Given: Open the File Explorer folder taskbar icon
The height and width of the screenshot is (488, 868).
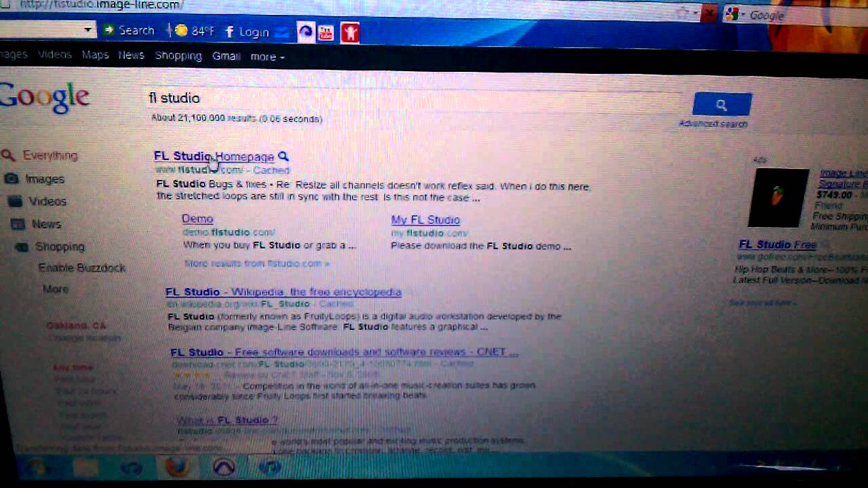Looking at the screenshot, I should pos(86,467).
